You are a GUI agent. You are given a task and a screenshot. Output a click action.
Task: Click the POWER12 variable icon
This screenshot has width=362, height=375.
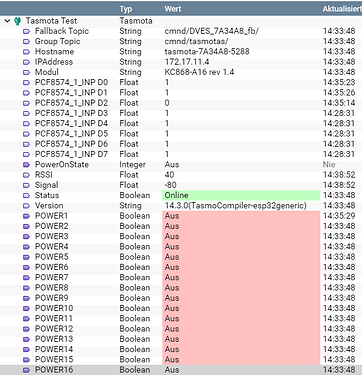click(26, 329)
